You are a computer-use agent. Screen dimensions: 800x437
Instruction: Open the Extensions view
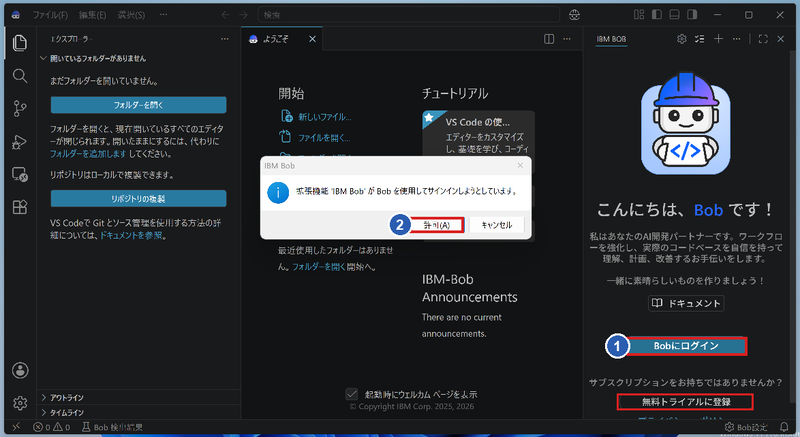(x=20, y=207)
